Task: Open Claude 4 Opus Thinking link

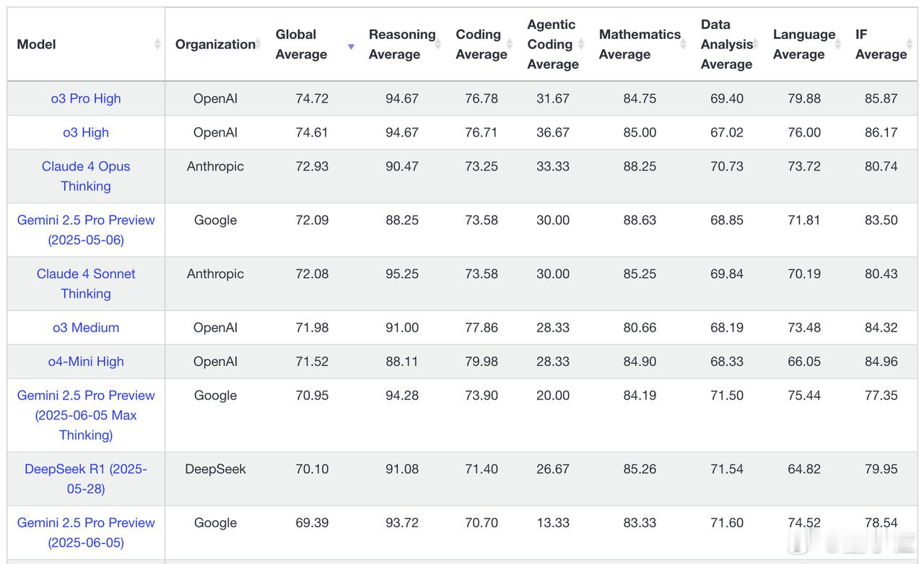Action: point(86,176)
